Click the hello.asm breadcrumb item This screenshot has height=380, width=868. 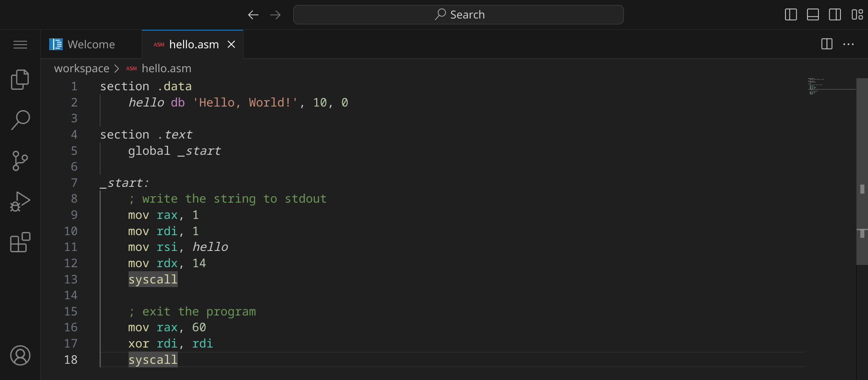click(x=166, y=69)
